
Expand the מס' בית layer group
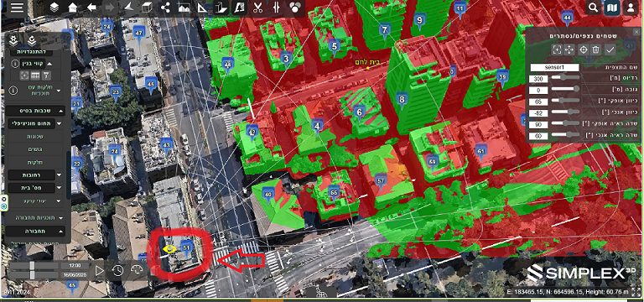[x=60, y=188]
